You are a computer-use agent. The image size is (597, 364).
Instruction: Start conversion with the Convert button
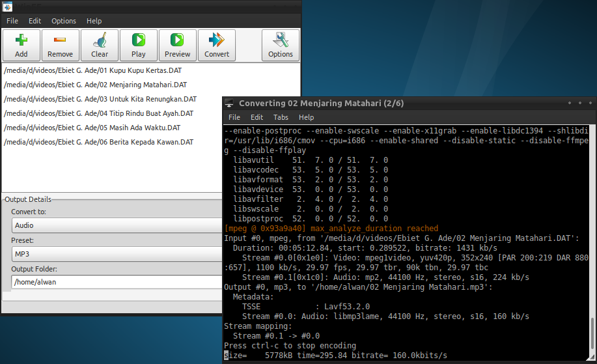(x=217, y=46)
